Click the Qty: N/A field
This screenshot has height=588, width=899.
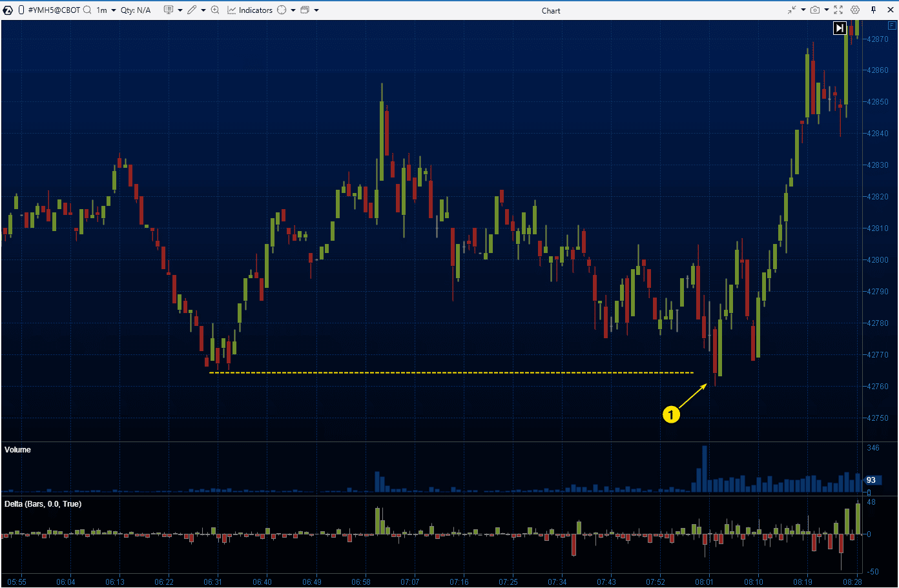(135, 10)
